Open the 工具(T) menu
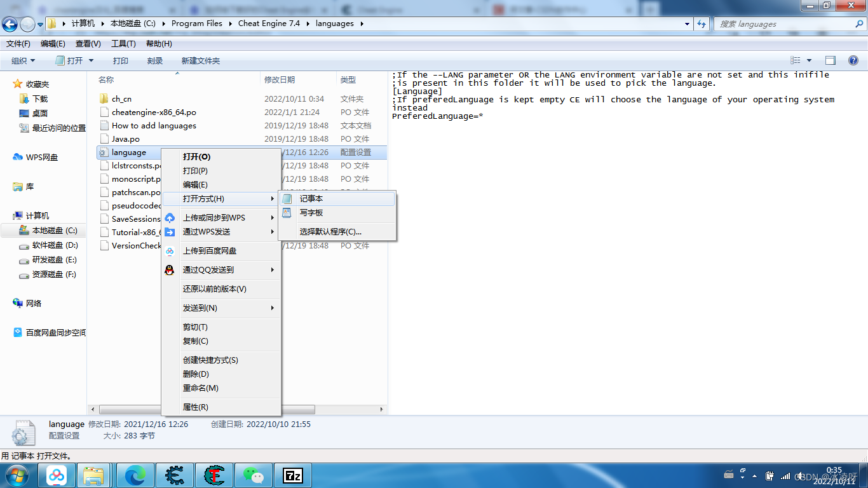 [x=123, y=44]
